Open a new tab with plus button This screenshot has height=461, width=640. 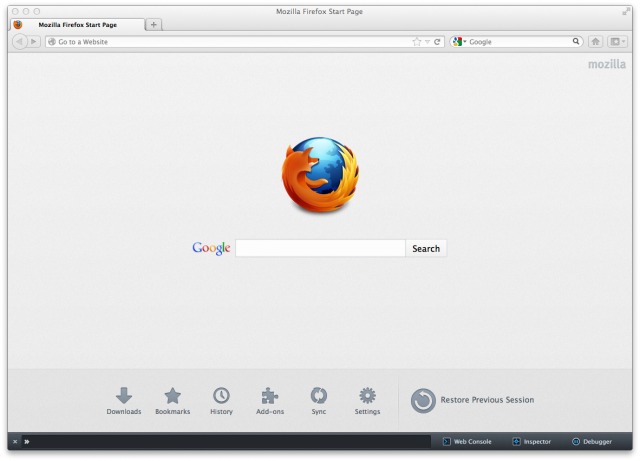tap(153, 24)
